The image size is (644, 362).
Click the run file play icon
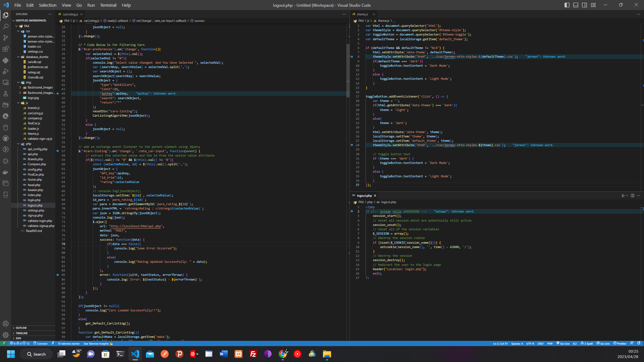tap(623, 196)
